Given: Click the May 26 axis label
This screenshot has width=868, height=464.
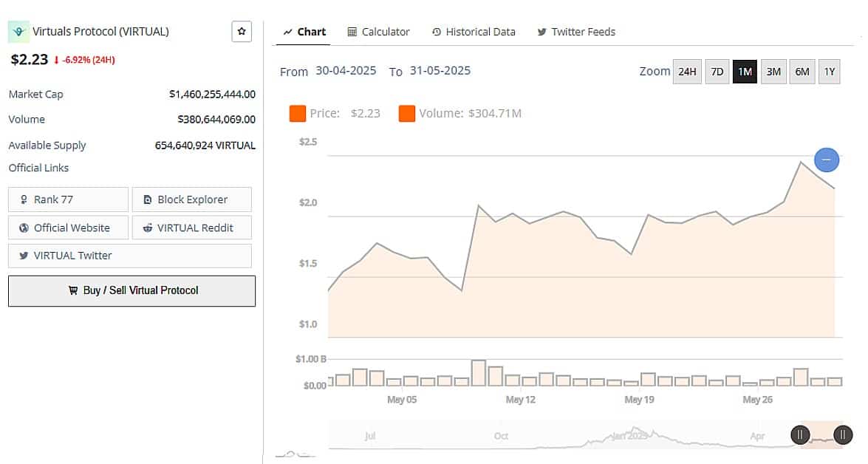Looking at the screenshot, I should tap(757, 399).
